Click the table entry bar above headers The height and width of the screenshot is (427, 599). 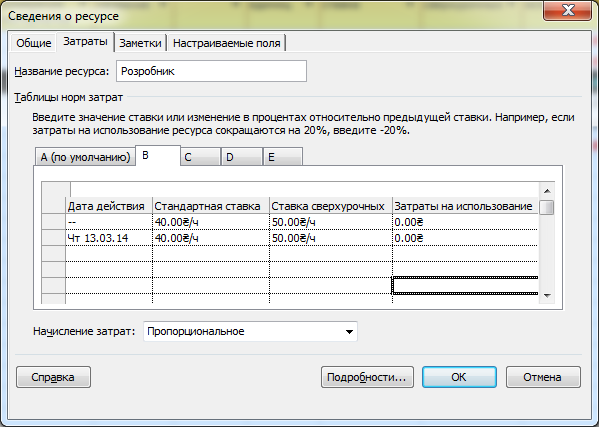pos(304,189)
